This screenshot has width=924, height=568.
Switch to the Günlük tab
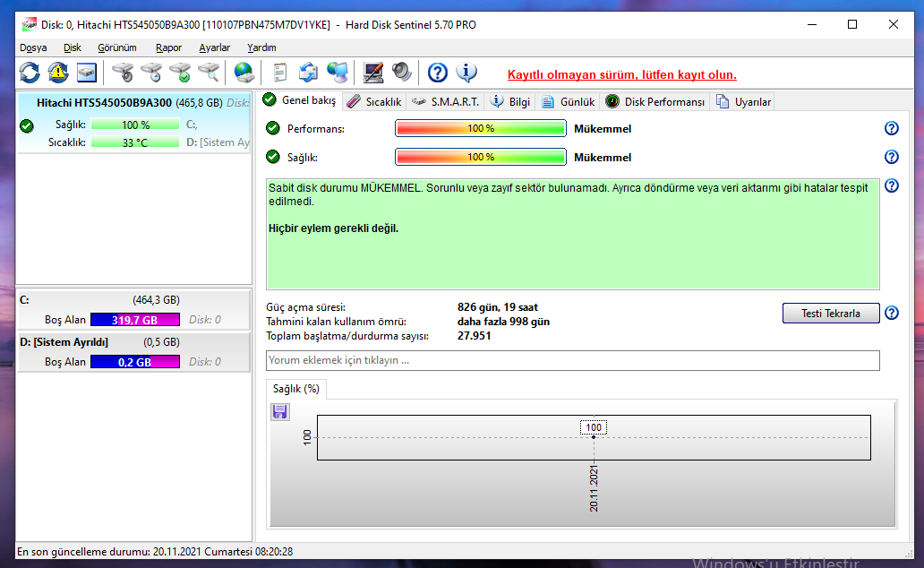(568, 102)
